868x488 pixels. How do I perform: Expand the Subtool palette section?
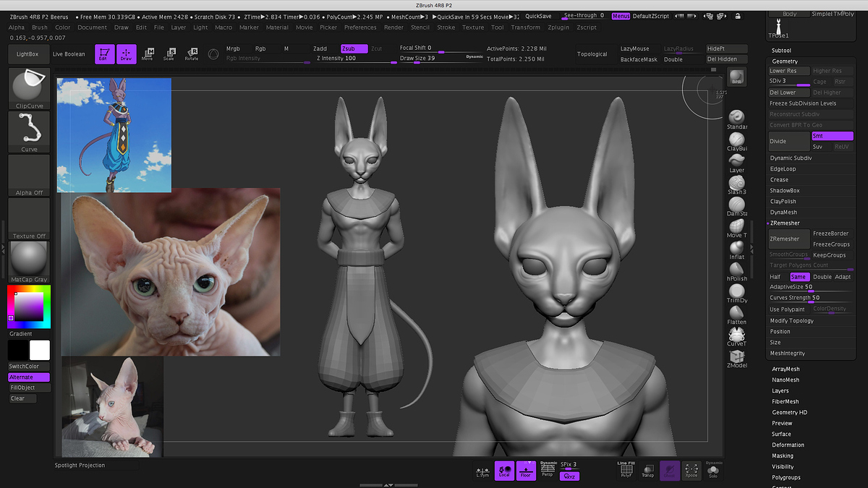781,51
